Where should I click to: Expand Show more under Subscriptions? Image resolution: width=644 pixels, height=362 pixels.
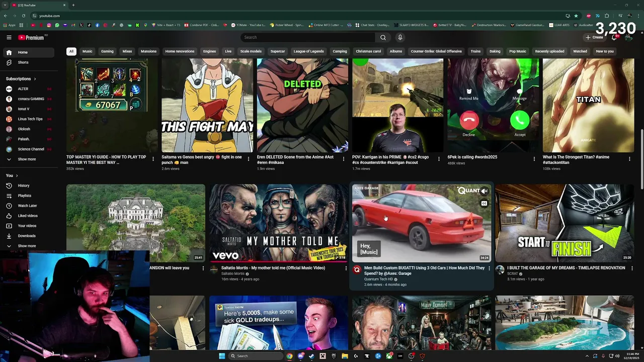(x=28, y=159)
